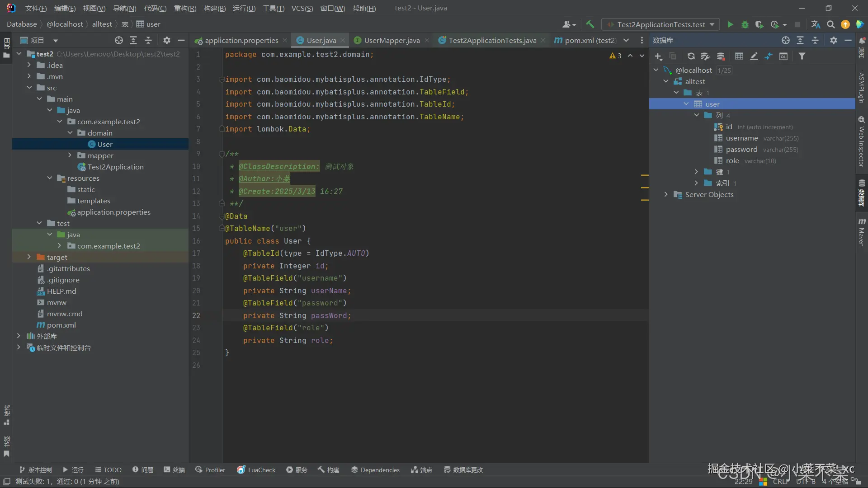
Task: Click the warnings count indicator
Action: 615,56
